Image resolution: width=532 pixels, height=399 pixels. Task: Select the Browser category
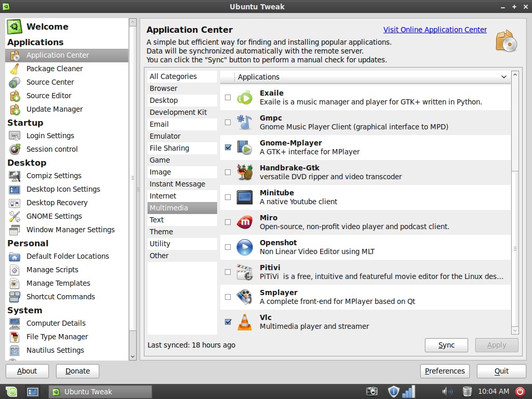click(x=182, y=88)
